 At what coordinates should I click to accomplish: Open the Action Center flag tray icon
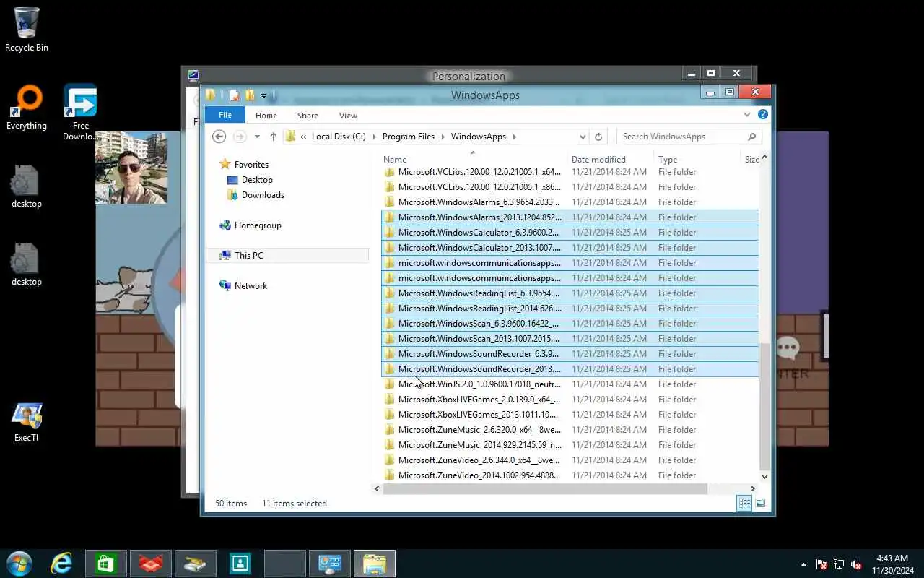821,564
